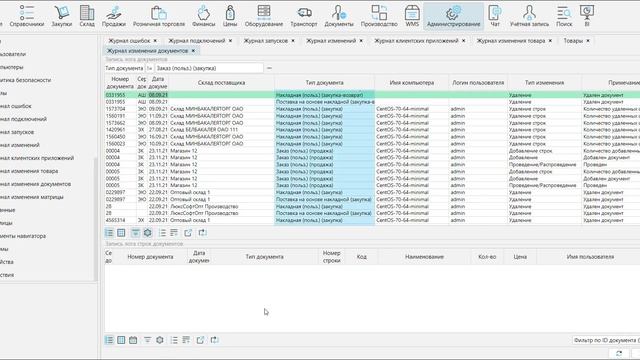Viewport: 640px width, 360px height.
Task: Click table view icon in upper grid toolbar
Action: pos(121,233)
